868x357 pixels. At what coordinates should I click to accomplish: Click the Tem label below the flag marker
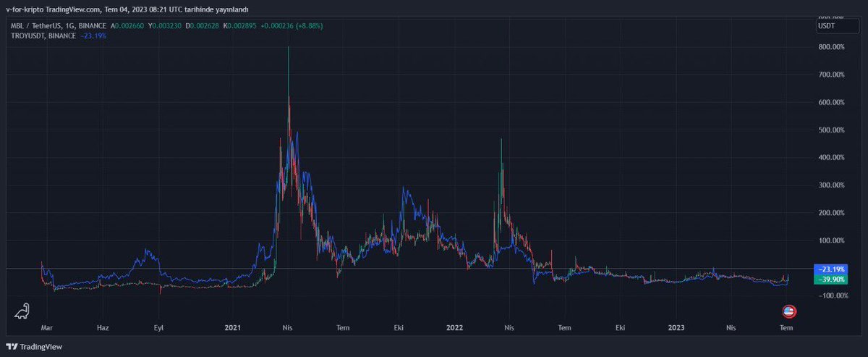(786, 327)
